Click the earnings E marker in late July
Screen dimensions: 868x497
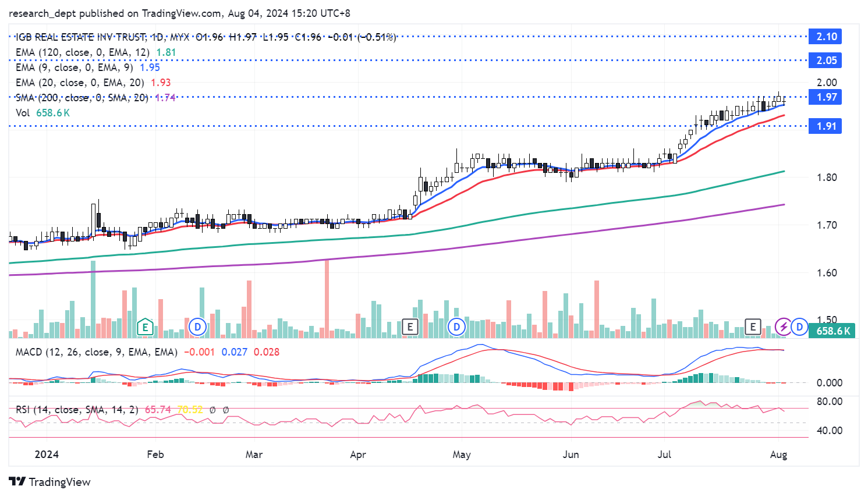753,327
